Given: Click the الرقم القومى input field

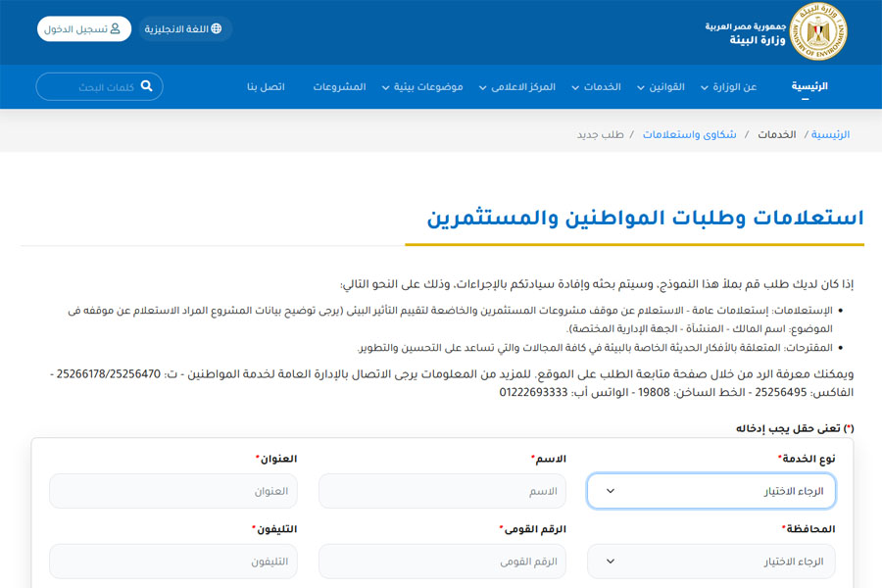Looking at the screenshot, I should point(442,562).
